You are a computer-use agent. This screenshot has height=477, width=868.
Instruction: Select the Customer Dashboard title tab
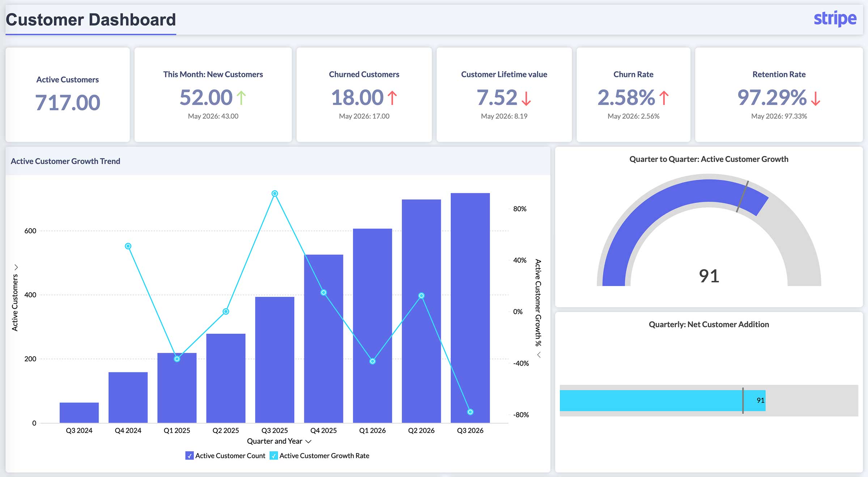pyautogui.click(x=91, y=20)
